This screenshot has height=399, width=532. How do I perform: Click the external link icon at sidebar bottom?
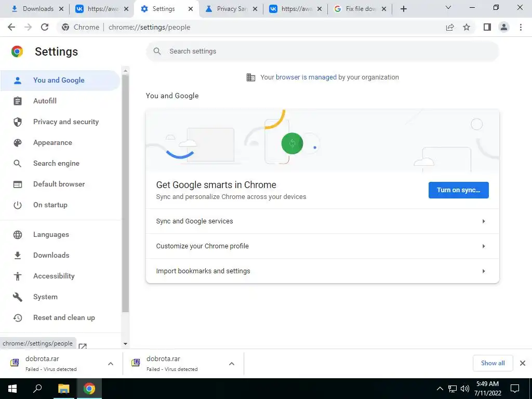click(83, 347)
